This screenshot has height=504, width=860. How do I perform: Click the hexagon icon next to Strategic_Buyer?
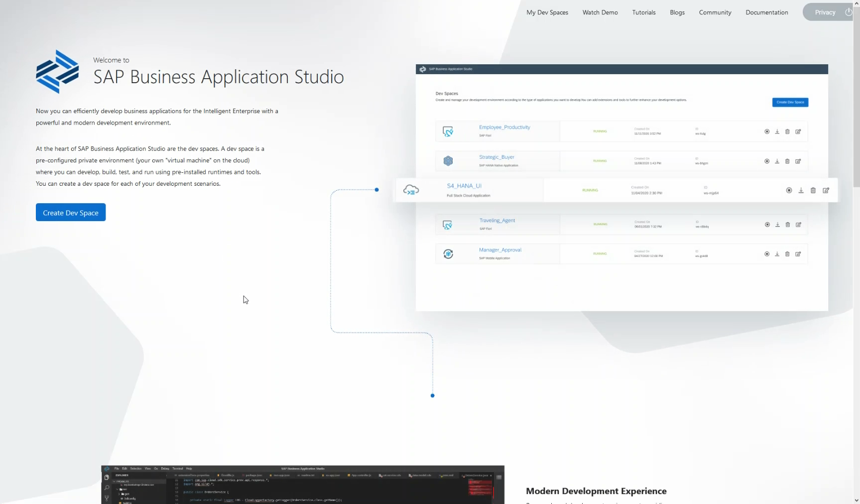point(448,161)
